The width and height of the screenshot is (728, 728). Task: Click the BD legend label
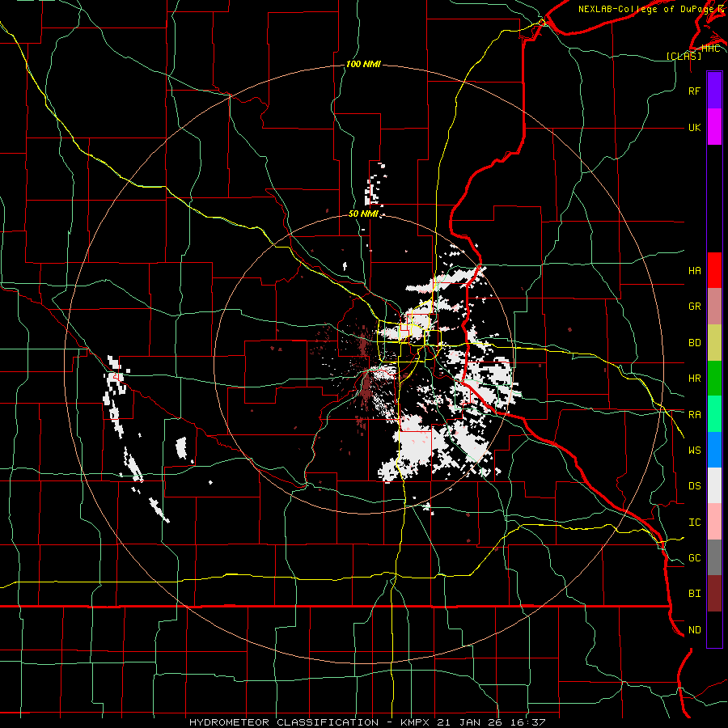(694, 343)
